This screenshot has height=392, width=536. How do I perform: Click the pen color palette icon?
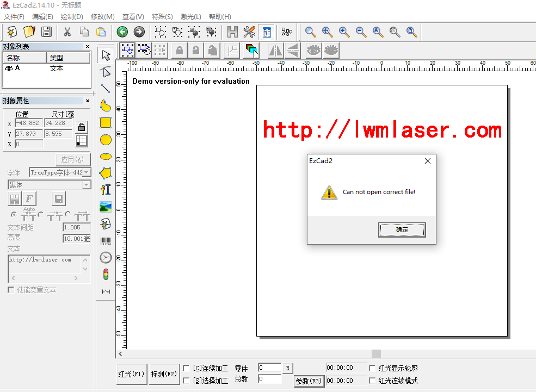(251, 51)
